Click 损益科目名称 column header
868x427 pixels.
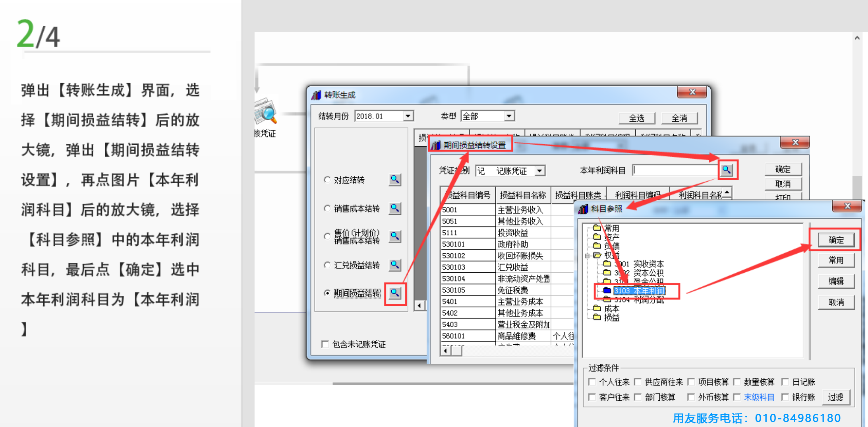[523, 195]
